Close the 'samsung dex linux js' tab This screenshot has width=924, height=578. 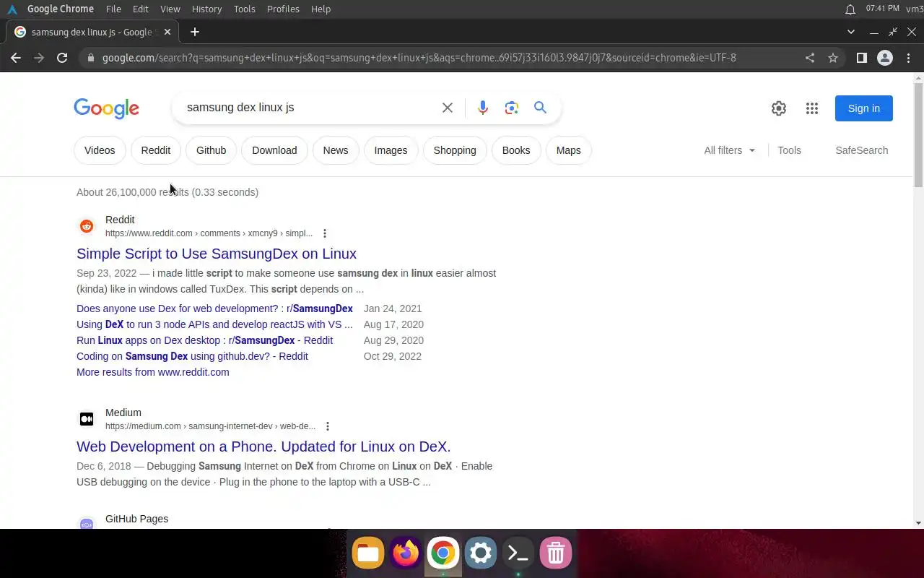click(x=167, y=32)
